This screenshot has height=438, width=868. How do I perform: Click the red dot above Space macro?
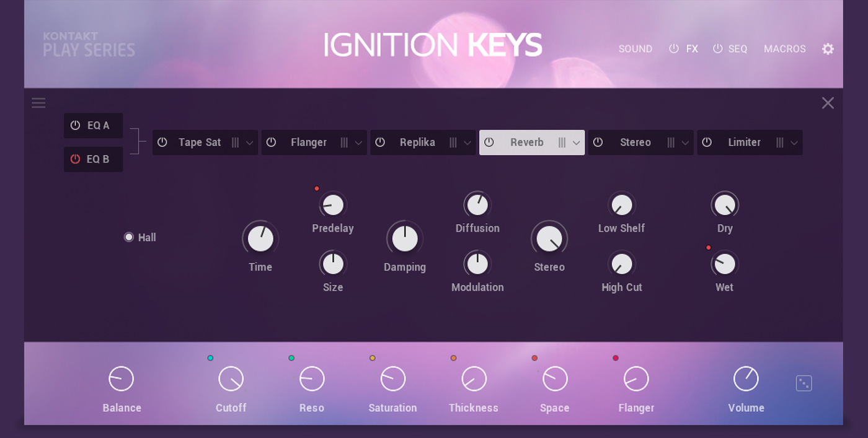534,358
